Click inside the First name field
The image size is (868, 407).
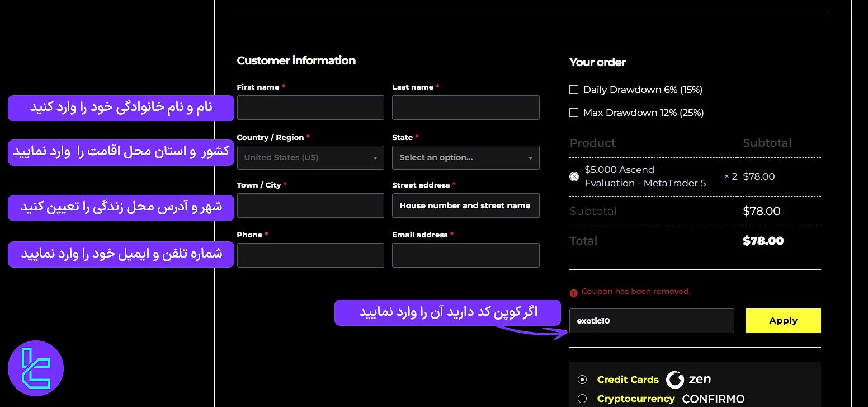[x=310, y=107]
